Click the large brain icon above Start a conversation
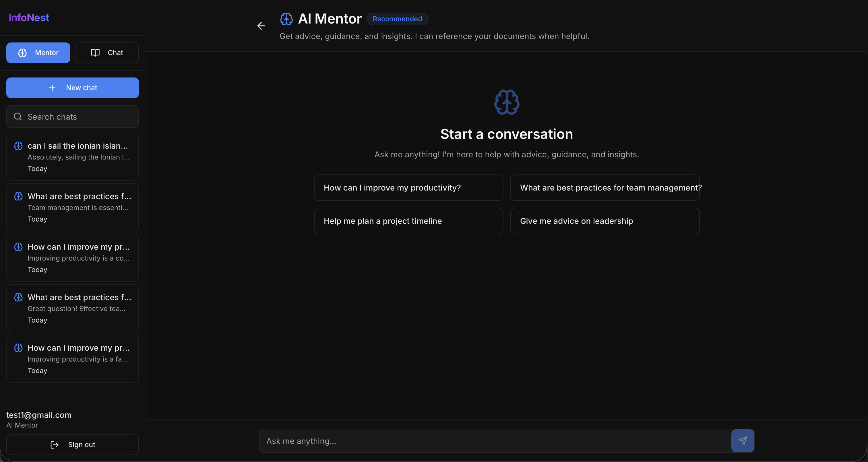 tap(506, 102)
